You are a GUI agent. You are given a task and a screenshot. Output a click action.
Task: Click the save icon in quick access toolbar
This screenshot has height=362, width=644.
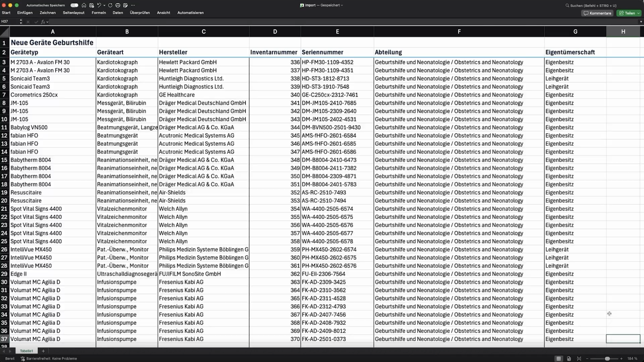pyautogui.click(x=92, y=5)
